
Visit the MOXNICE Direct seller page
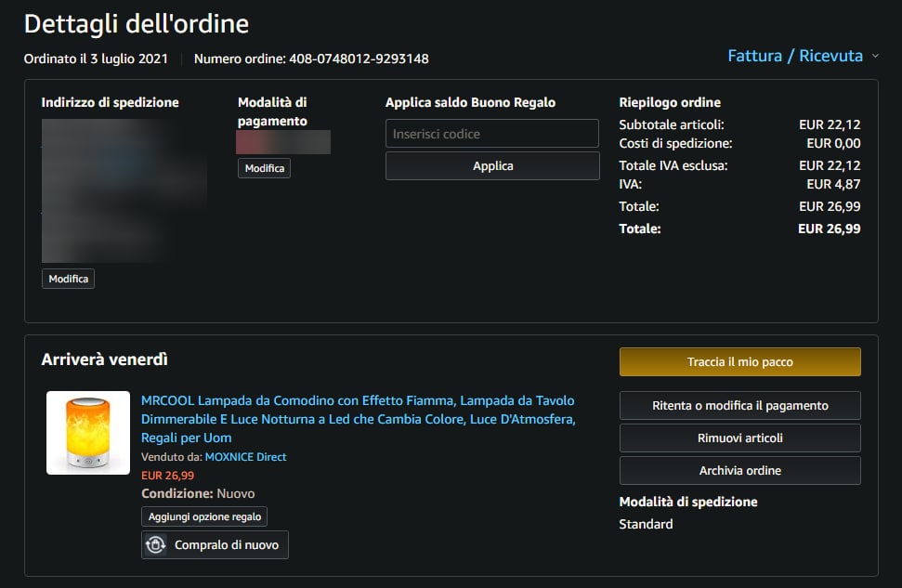(245, 457)
